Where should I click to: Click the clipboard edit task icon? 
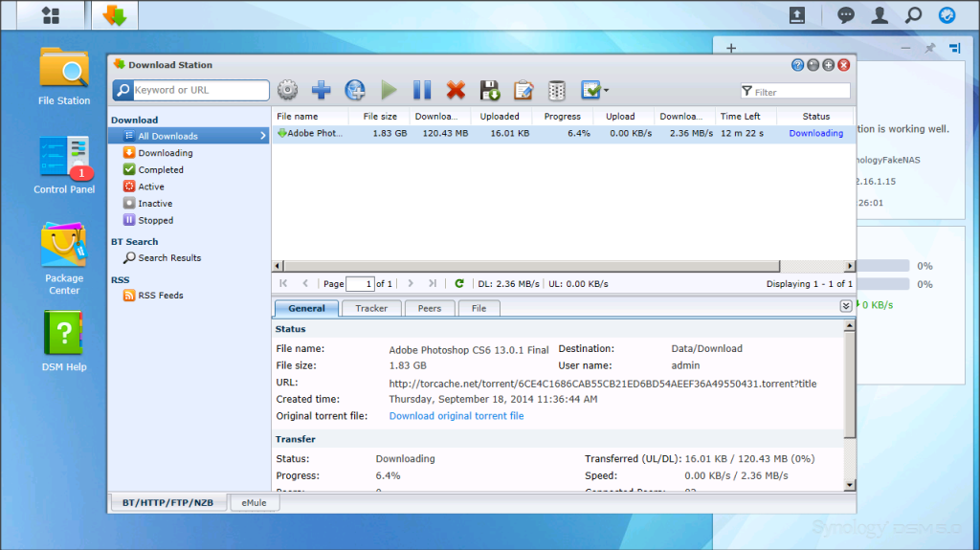click(x=523, y=90)
